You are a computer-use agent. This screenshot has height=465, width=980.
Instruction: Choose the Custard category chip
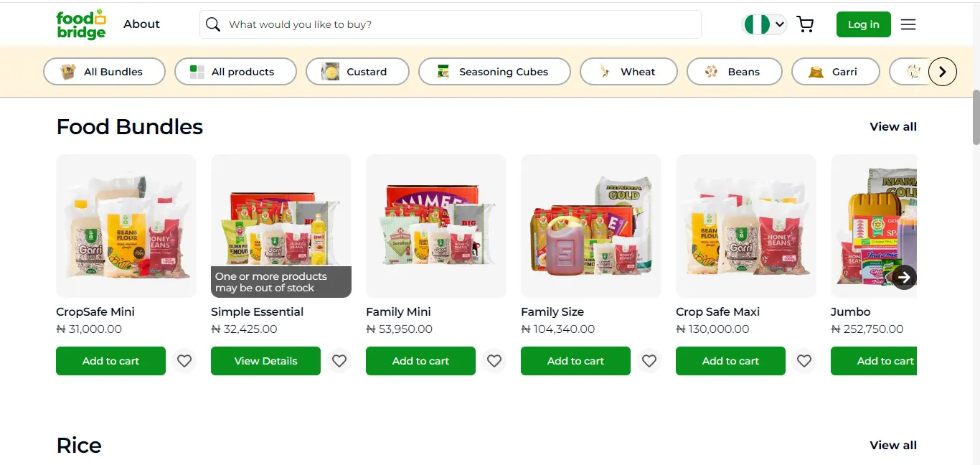click(357, 72)
